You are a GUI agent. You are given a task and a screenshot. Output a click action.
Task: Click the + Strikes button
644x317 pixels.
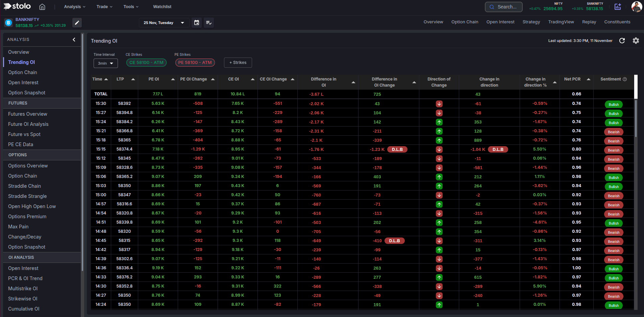tap(238, 63)
